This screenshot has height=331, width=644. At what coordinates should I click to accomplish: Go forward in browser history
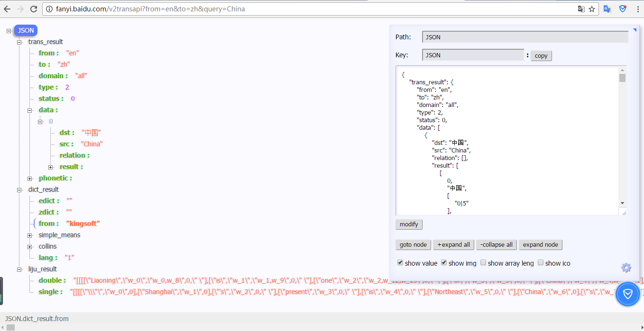(20, 9)
